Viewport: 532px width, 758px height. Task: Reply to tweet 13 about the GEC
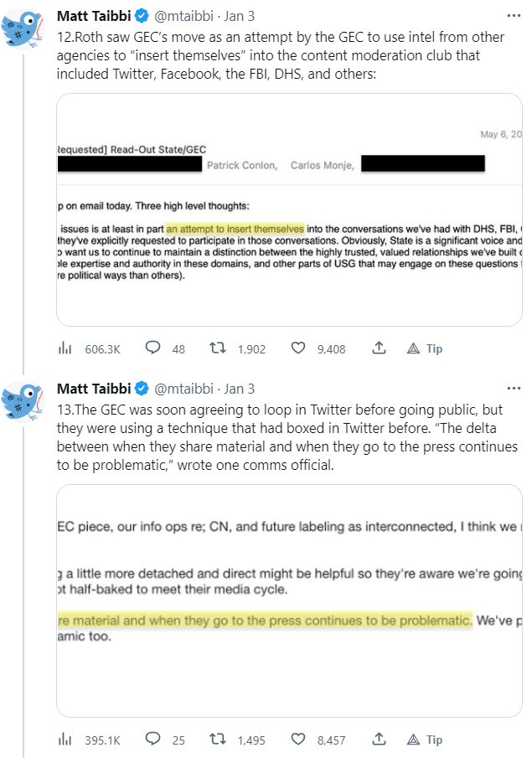coord(152,740)
